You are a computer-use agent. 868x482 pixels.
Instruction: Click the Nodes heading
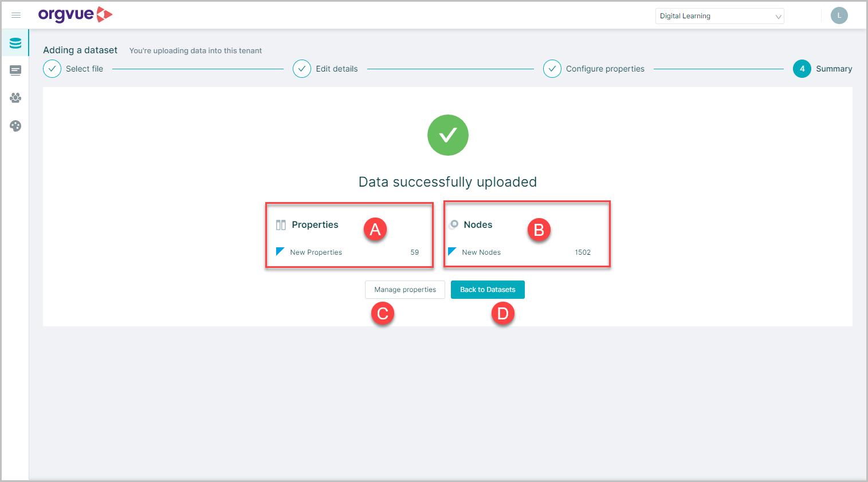click(x=478, y=225)
